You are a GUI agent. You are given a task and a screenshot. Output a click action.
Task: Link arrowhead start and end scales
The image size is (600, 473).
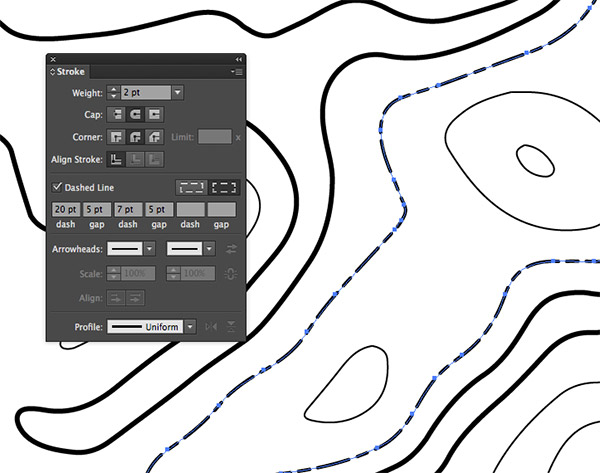tap(231, 274)
